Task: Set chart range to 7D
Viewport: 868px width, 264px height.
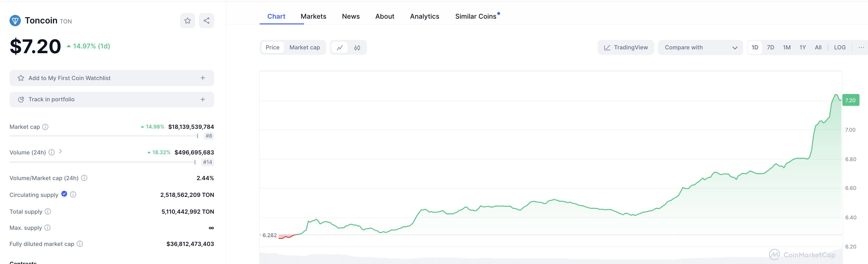Action: (x=771, y=47)
